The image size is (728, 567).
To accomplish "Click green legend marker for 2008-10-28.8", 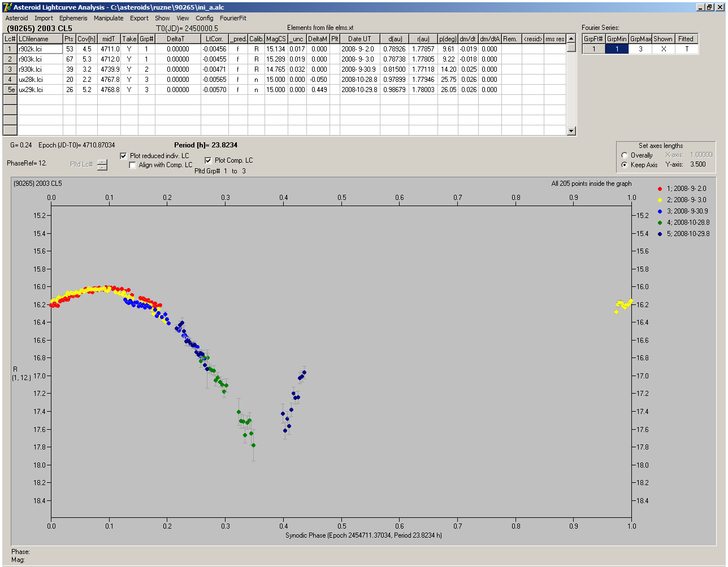I will (x=660, y=222).
